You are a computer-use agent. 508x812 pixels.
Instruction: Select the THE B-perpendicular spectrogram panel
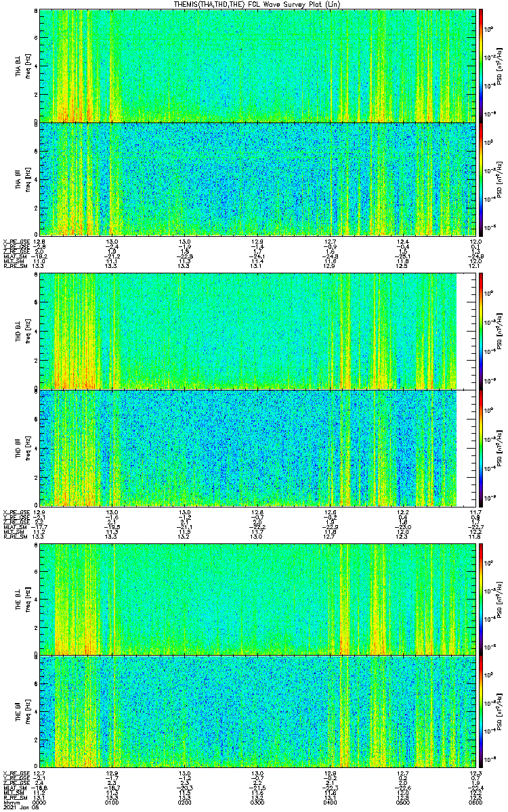coord(259,598)
